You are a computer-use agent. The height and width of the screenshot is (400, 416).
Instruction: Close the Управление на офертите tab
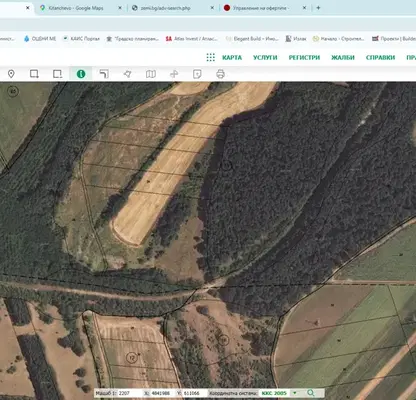pyautogui.click(x=304, y=8)
